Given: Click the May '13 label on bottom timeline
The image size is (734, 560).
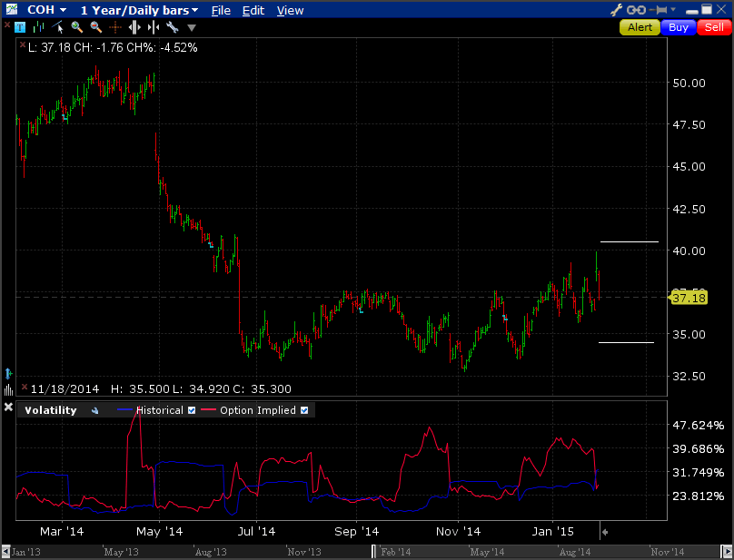Looking at the screenshot, I should 121,553.
